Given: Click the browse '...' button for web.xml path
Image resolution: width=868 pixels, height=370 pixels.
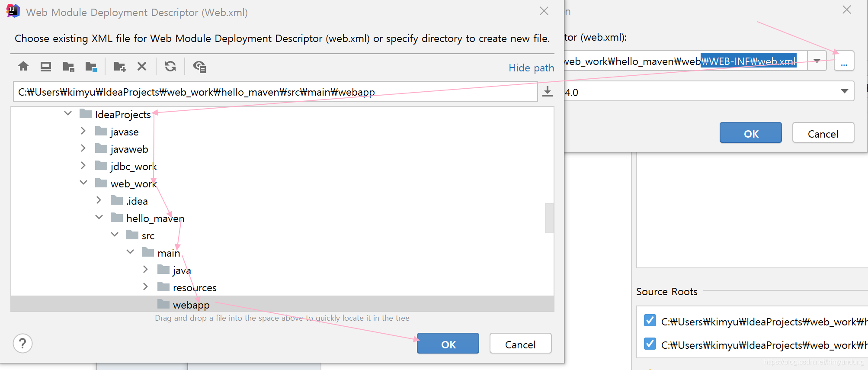Looking at the screenshot, I should coord(844,61).
